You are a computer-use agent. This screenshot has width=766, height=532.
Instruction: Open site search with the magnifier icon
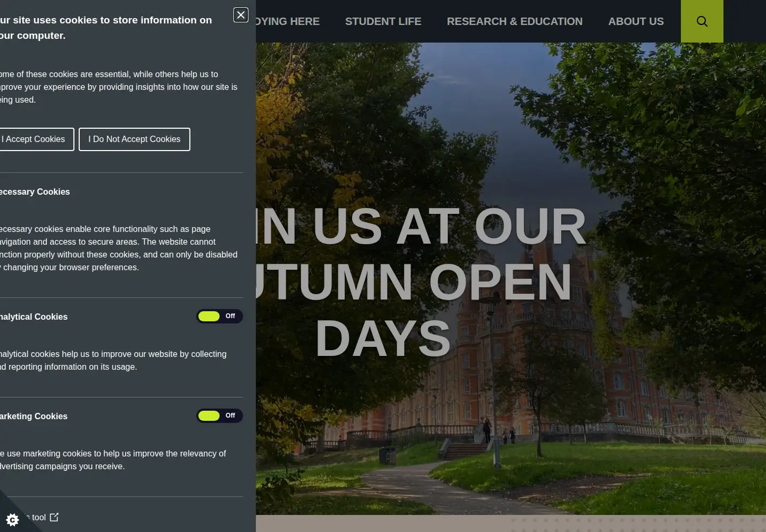(x=702, y=21)
